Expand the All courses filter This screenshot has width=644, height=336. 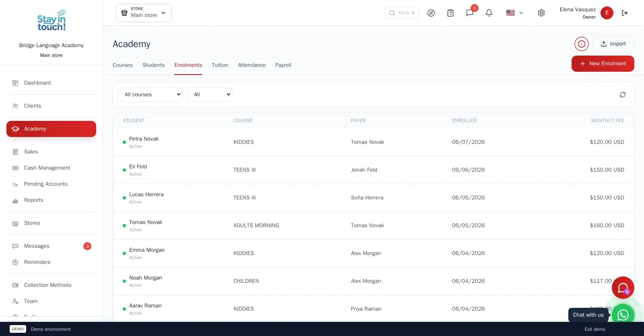[x=150, y=95]
